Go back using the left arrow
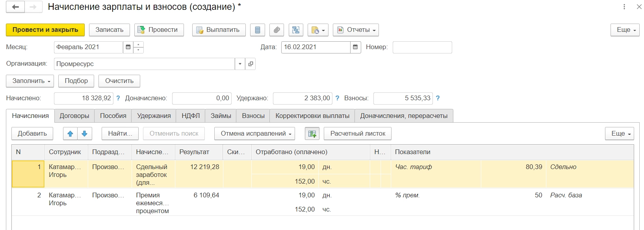 pyautogui.click(x=16, y=7)
